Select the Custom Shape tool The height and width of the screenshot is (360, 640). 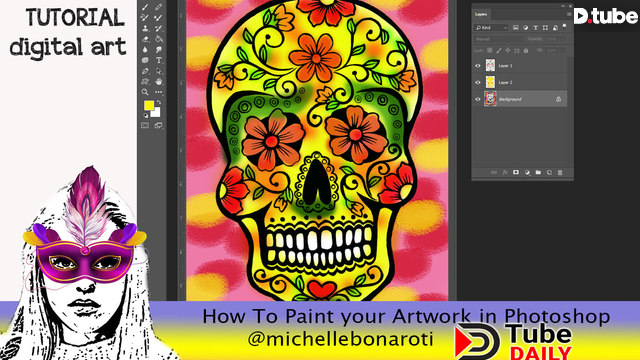coord(145,82)
